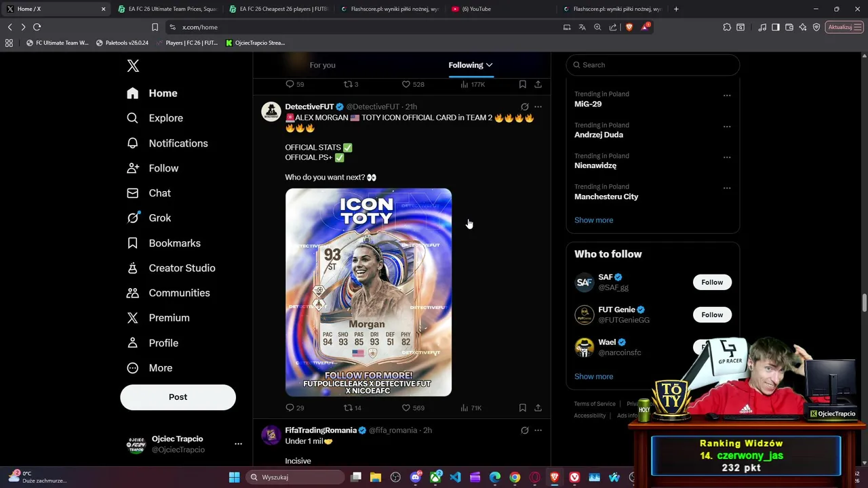Open DetectiveFUT profile avatar
Image resolution: width=868 pixels, height=488 pixels.
[271, 112]
